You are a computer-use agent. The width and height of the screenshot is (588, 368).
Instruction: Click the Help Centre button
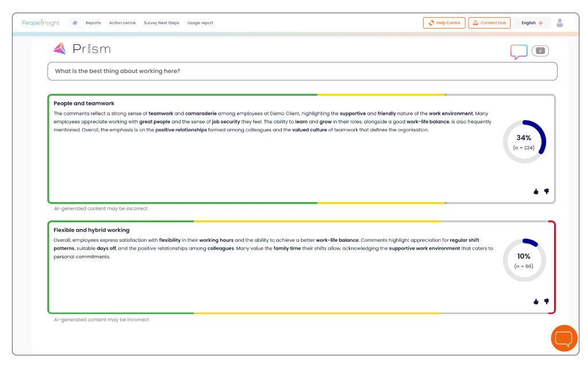pos(444,23)
